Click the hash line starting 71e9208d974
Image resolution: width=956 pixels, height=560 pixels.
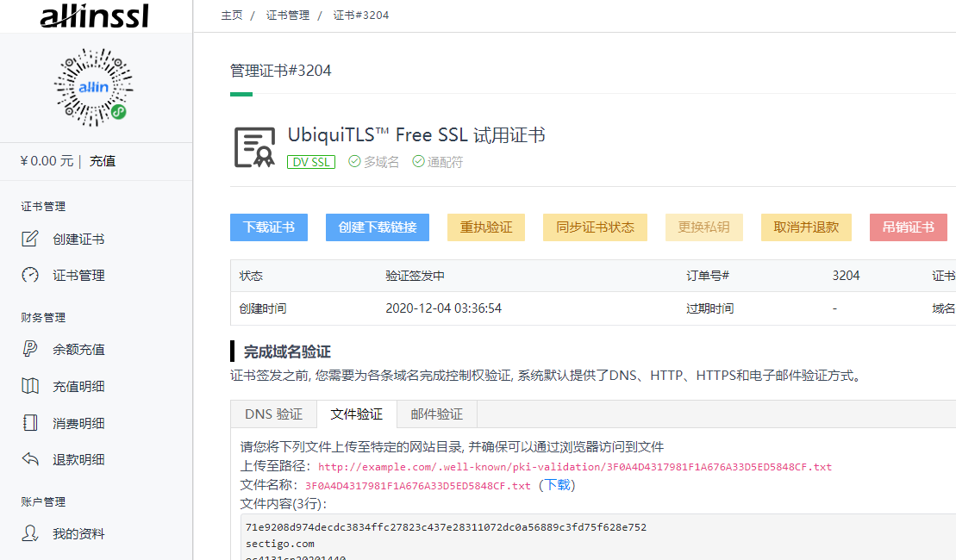[x=447, y=527]
